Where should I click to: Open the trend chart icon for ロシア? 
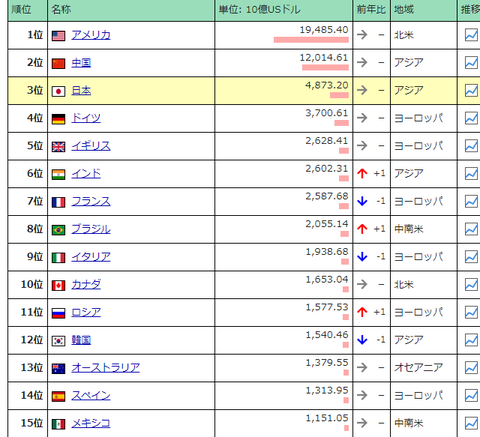(471, 312)
